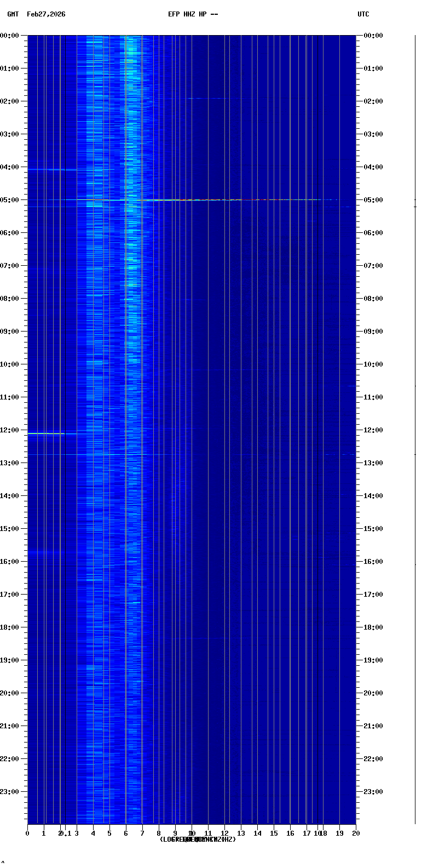The image size is (439, 868).
Task: Click the bright low-frequency streak just after 12:00
Action: (47, 433)
